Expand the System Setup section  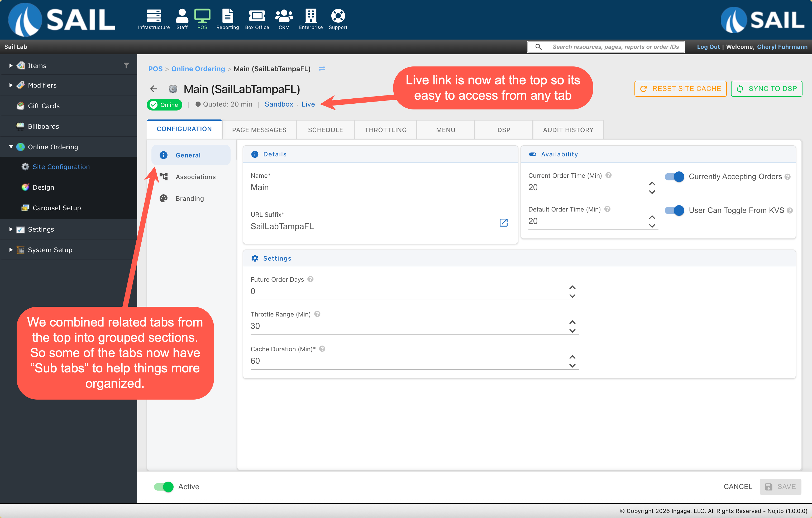click(11, 250)
